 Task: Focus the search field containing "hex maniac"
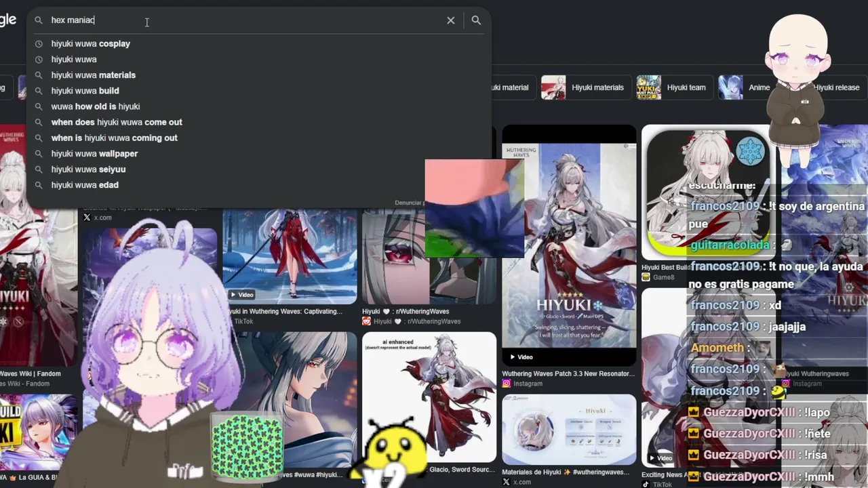244,20
